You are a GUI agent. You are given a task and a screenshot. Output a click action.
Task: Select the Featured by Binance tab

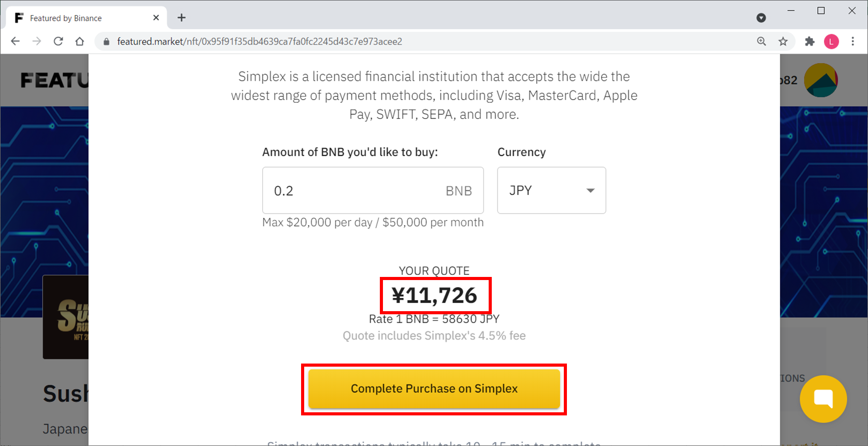pyautogui.click(x=78, y=18)
